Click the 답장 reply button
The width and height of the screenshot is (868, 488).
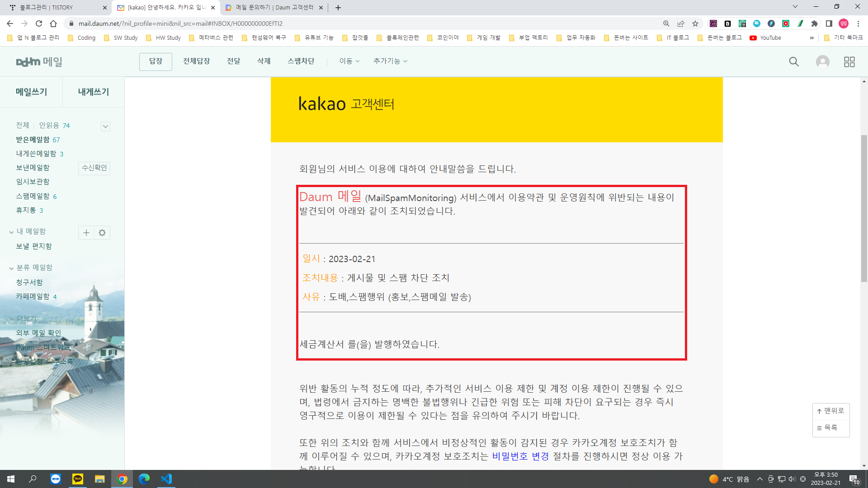[x=156, y=61]
